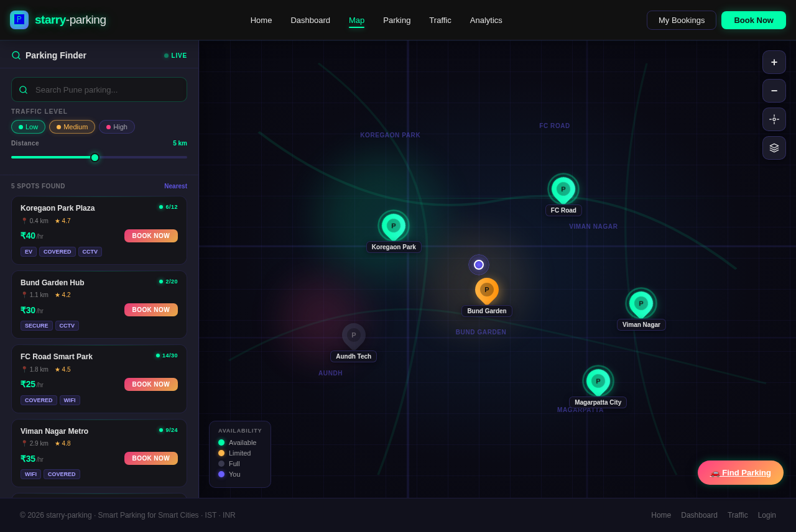Image resolution: width=796 pixels, height=532 pixels.
Task: Select the Map nav tab
Action: tap(356, 20)
